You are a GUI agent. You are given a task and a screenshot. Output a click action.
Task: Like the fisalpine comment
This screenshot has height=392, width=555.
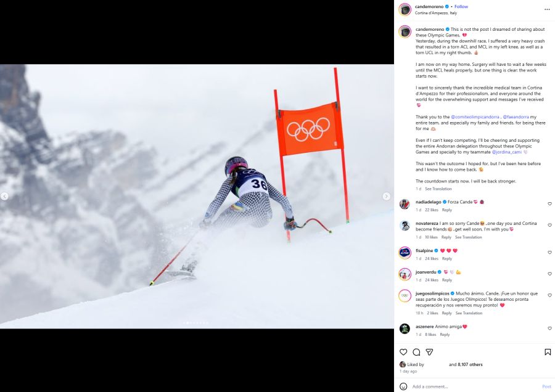(549, 253)
